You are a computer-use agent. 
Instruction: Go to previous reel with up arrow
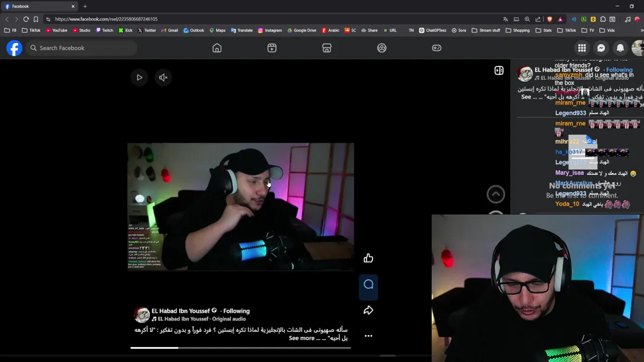point(496,194)
